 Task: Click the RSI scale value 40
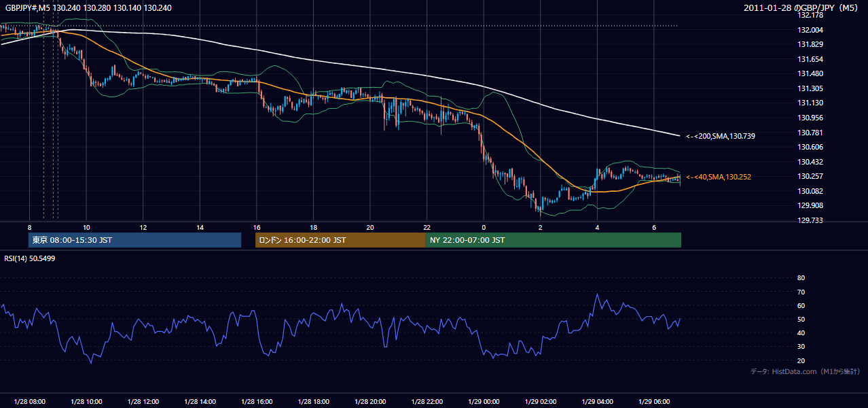[801, 333]
